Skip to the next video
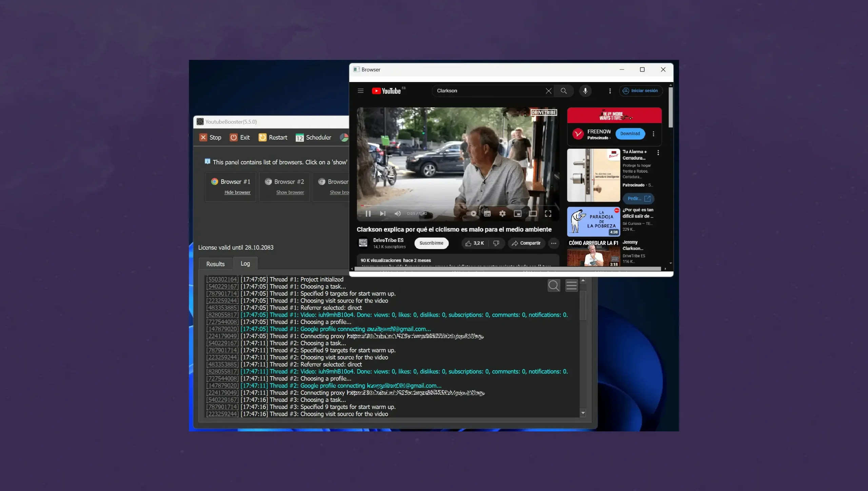This screenshot has height=491, width=868. (382, 213)
